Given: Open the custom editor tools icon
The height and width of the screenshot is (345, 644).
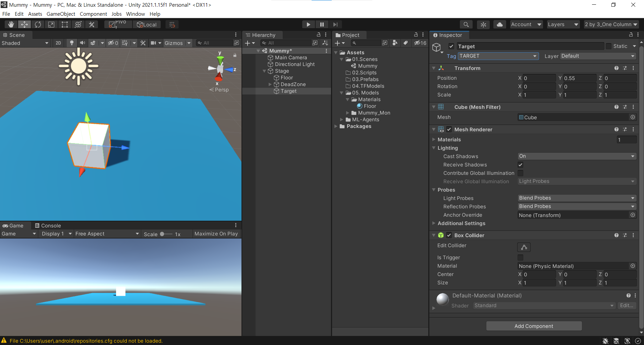Looking at the screenshot, I should pyautogui.click(x=92, y=24).
